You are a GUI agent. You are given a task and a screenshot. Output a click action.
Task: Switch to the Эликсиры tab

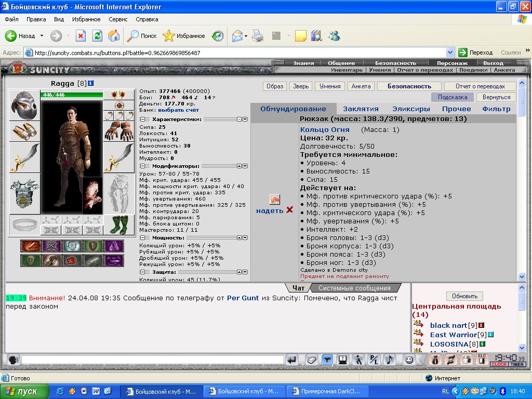[411, 109]
